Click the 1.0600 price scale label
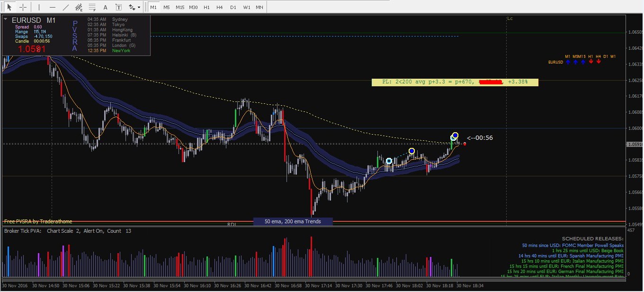 635,128
